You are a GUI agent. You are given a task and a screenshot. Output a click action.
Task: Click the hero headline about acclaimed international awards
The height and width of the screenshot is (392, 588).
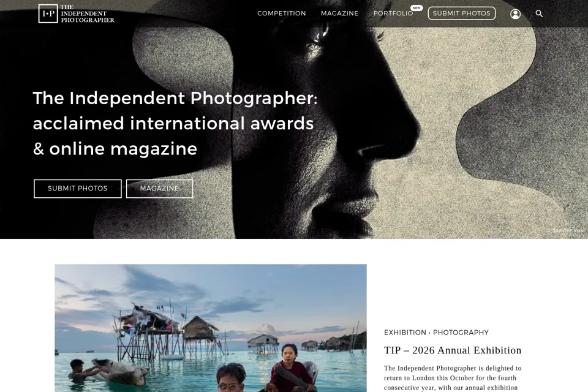point(175,123)
